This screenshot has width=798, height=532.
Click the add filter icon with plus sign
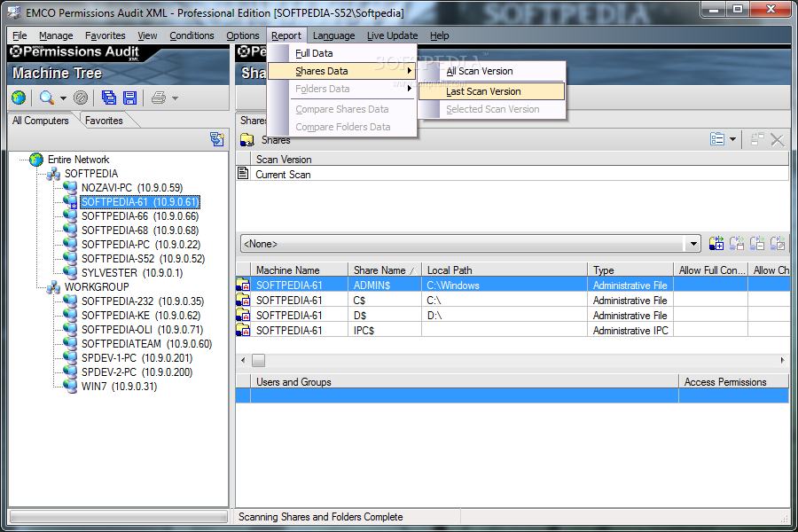(716, 243)
